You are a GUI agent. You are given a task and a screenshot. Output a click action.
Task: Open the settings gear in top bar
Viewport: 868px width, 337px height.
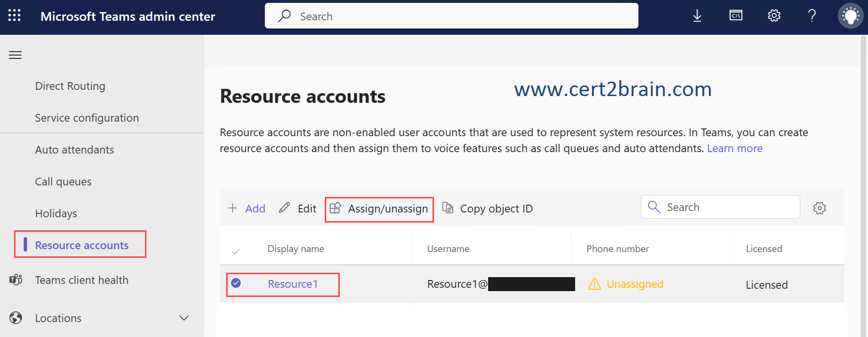(774, 16)
